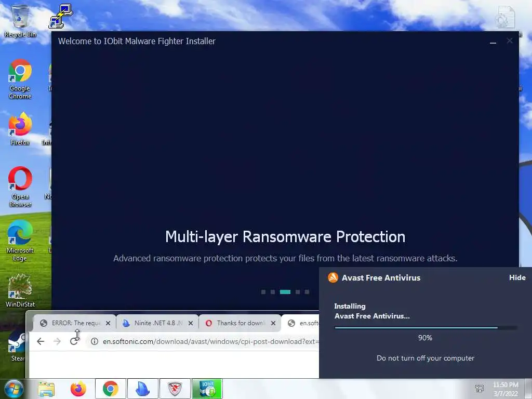Open the PuTTY network icon on desktop
This screenshot has height=399, width=532.
point(60,16)
